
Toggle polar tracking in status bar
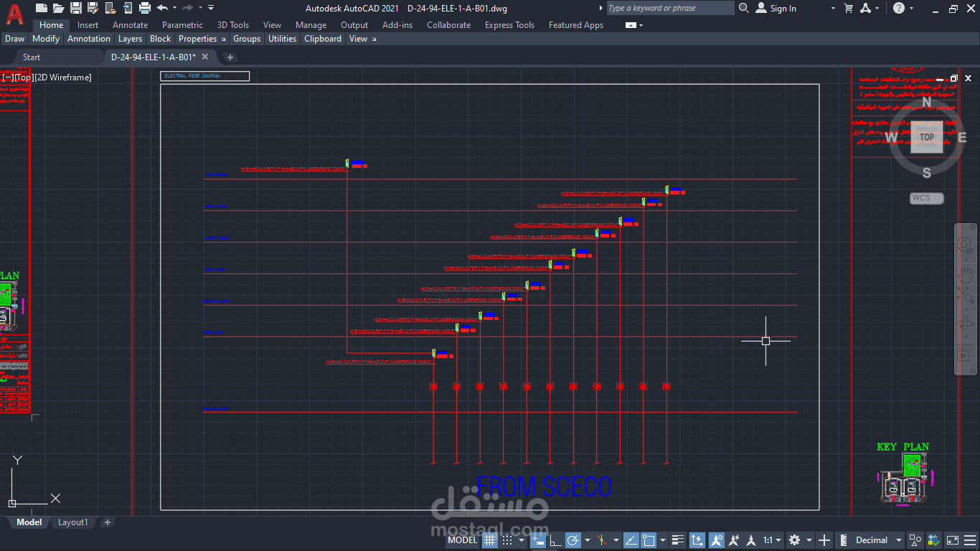click(573, 540)
